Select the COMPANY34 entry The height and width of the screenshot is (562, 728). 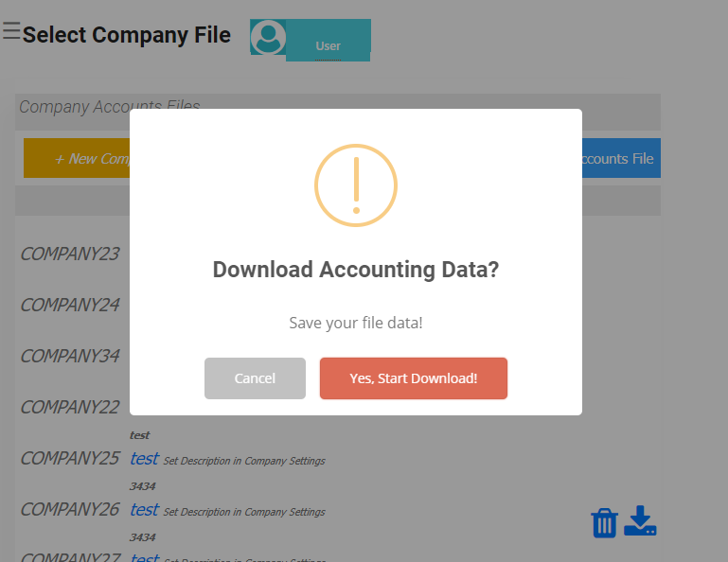point(70,356)
